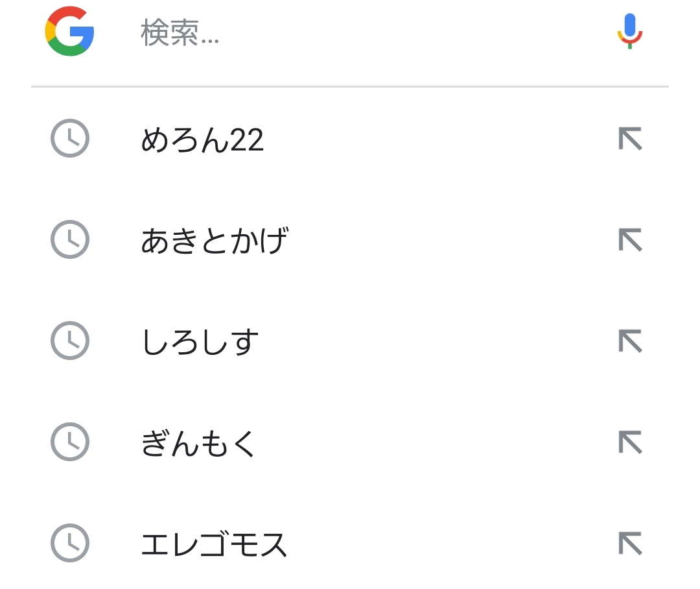Select recent search めろん22
Screen dimensions: 700x589
pos(202,140)
